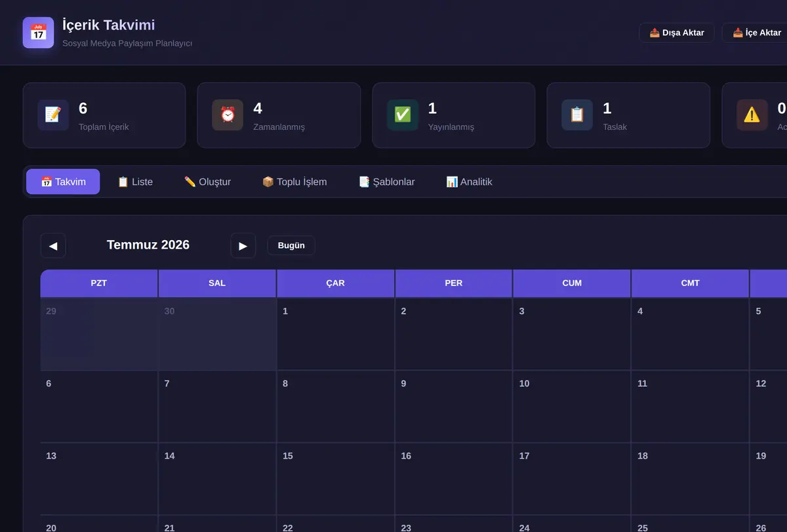Select July 7 calendar cell
The image size is (787, 532).
[x=217, y=407]
